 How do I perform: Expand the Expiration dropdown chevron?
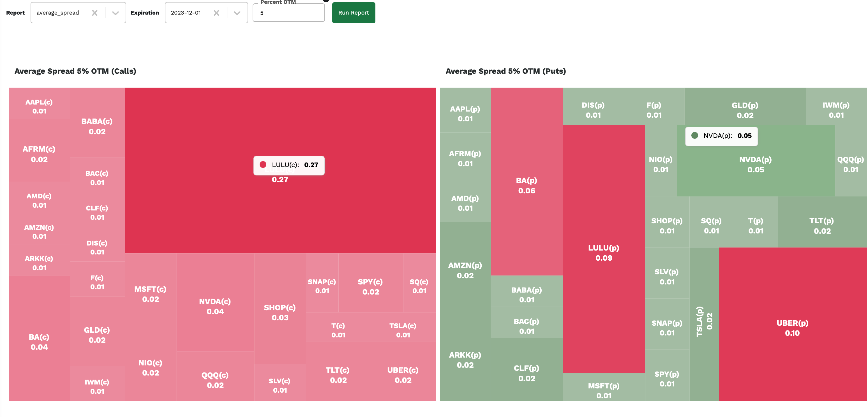[237, 13]
